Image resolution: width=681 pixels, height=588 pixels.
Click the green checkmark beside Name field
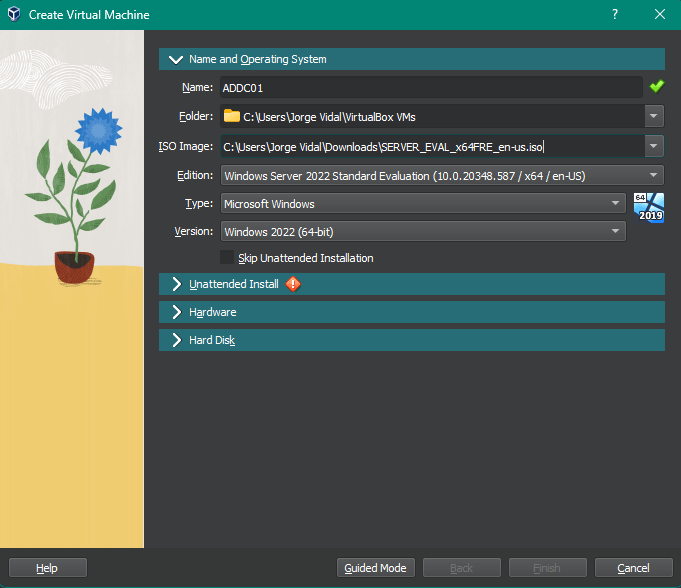[656, 86]
